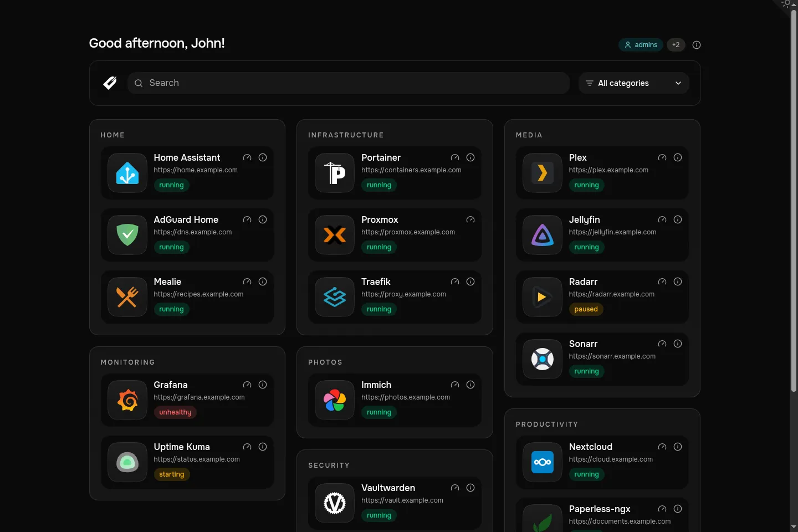Show info for Grafana service

pyautogui.click(x=263, y=385)
